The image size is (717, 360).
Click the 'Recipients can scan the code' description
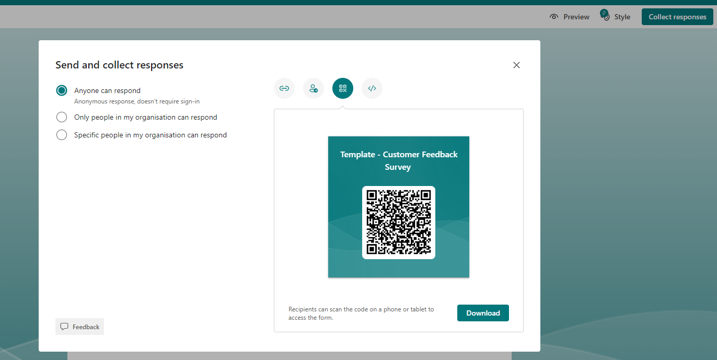(x=361, y=313)
